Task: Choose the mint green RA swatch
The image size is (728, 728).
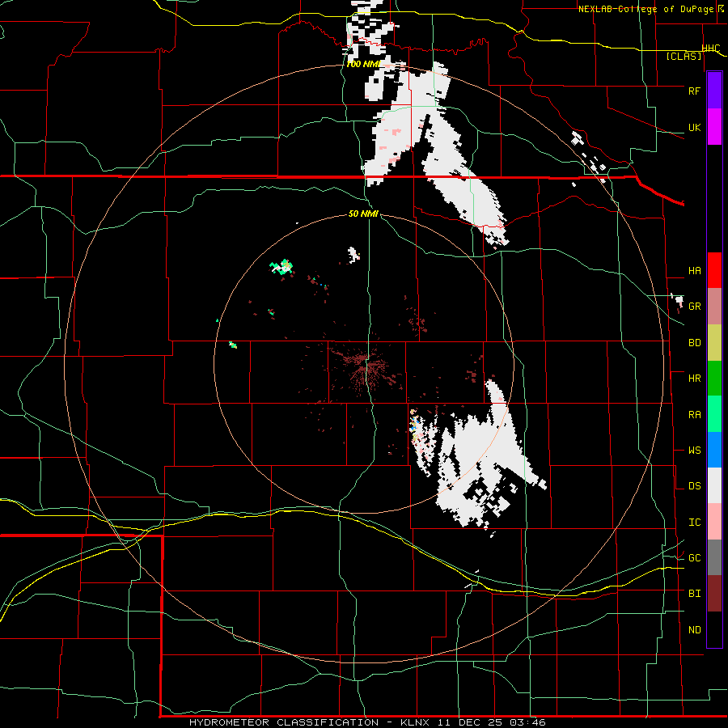Action: pyautogui.click(x=714, y=414)
